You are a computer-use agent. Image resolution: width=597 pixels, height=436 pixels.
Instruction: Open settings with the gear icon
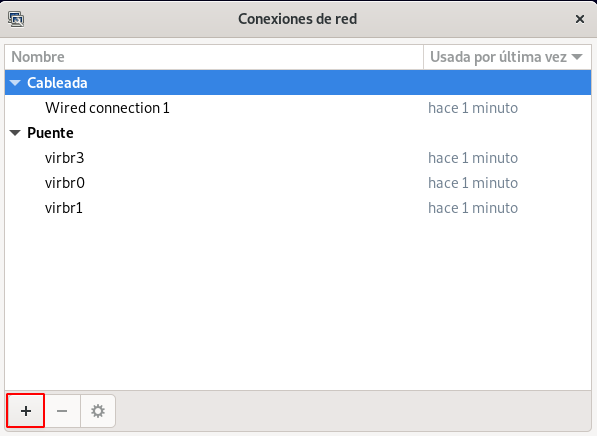(x=98, y=411)
